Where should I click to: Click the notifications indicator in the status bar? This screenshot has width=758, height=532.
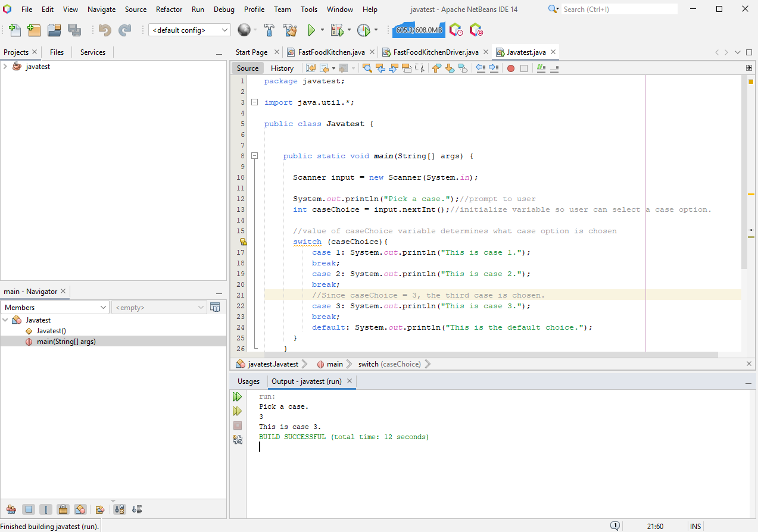(615, 526)
